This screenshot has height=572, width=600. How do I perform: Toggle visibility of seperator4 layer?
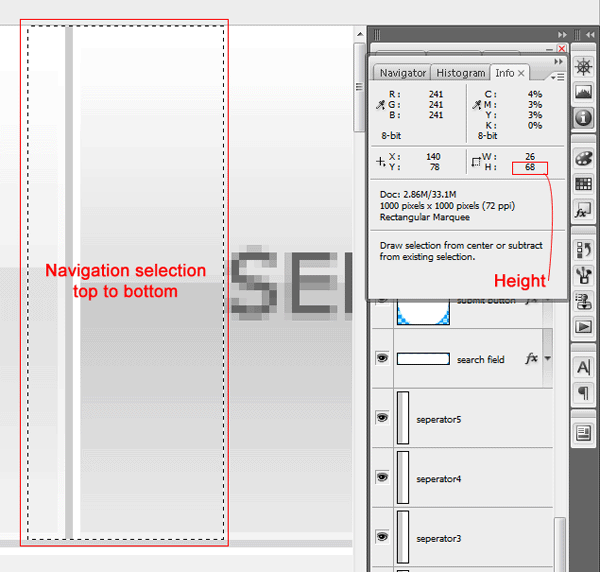382,478
